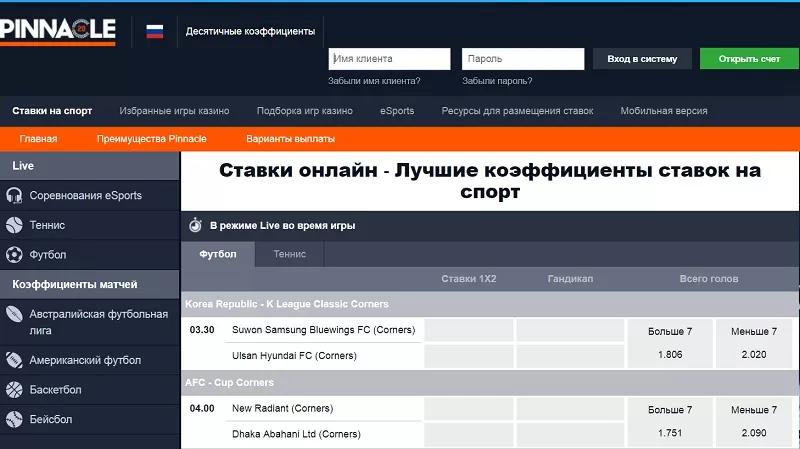Open Подборка игр казино menu

[x=305, y=111]
